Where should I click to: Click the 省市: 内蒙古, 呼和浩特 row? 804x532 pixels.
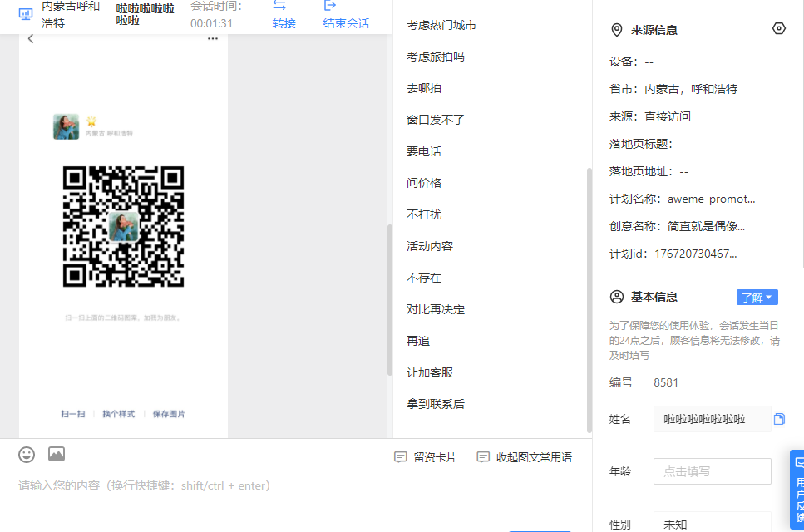[x=673, y=89]
